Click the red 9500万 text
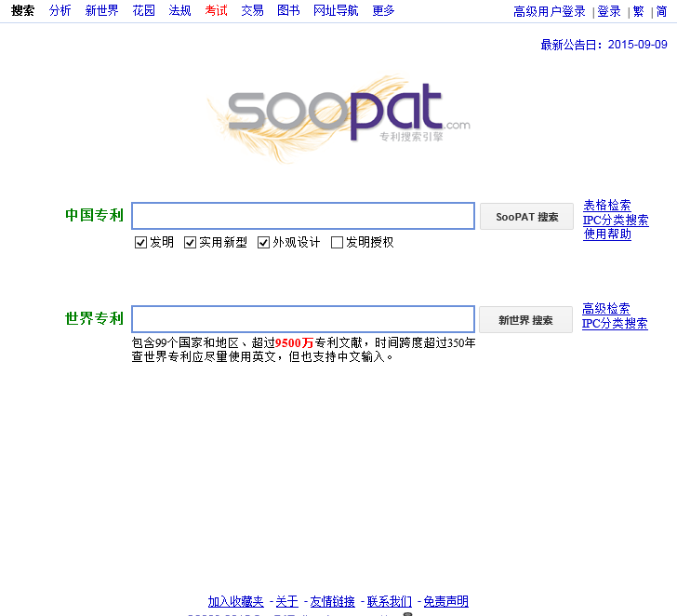 pos(294,343)
